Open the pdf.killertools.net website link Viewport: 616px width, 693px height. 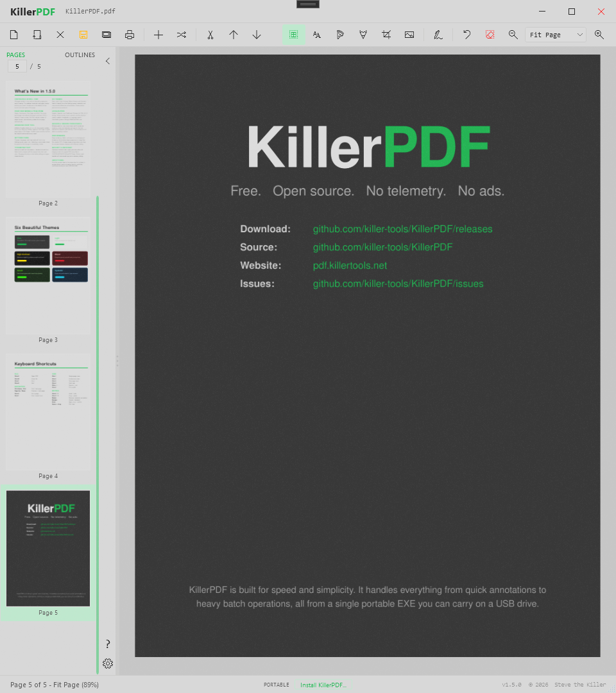(350, 266)
